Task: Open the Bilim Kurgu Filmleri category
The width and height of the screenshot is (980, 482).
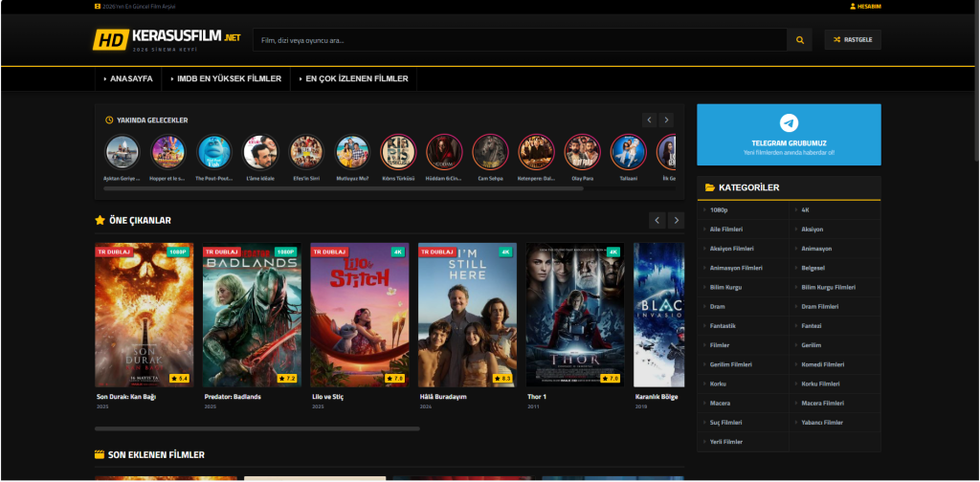Action: tap(829, 287)
